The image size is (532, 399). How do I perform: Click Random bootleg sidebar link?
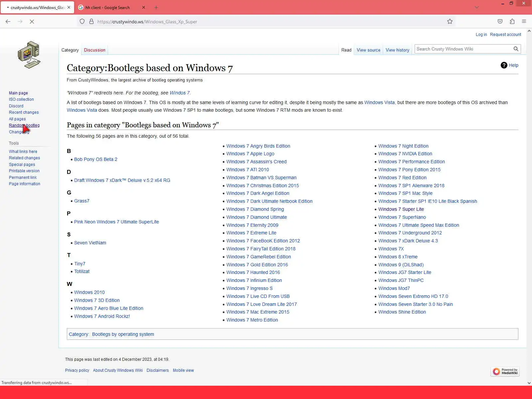tap(24, 125)
